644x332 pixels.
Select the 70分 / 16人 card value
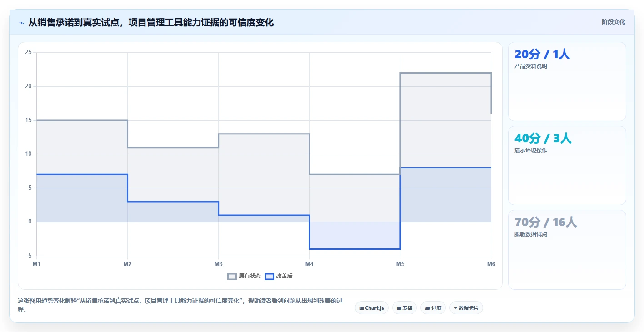[x=546, y=222]
